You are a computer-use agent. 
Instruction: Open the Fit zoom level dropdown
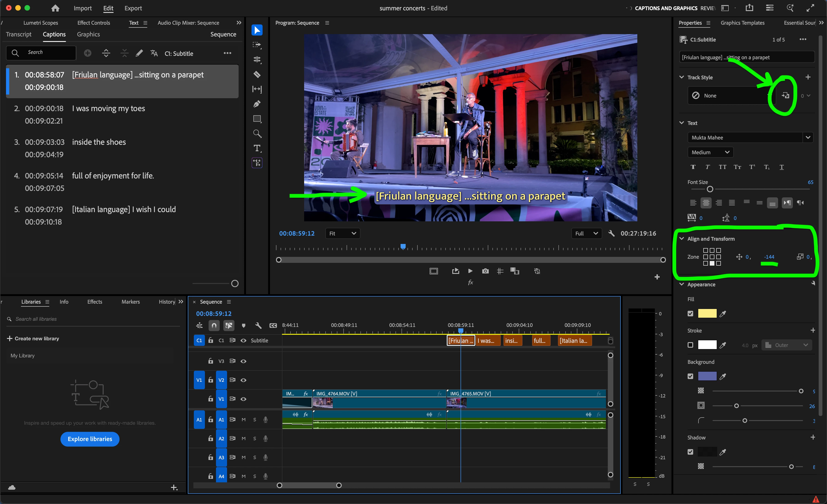pyautogui.click(x=342, y=233)
